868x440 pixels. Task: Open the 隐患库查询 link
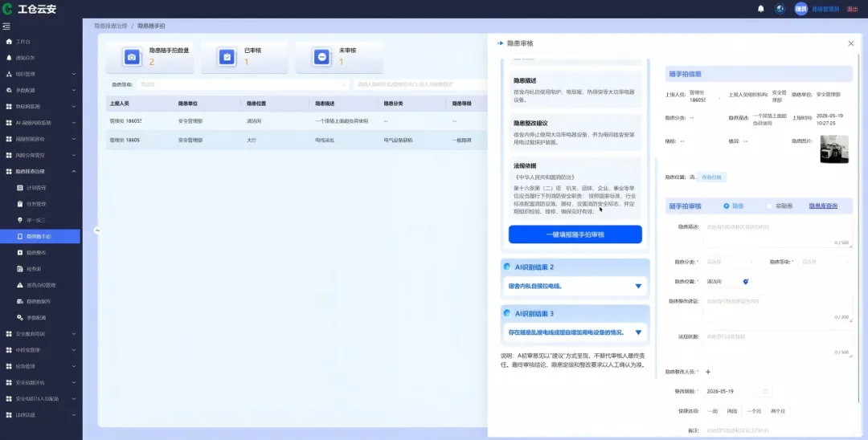click(x=823, y=206)
